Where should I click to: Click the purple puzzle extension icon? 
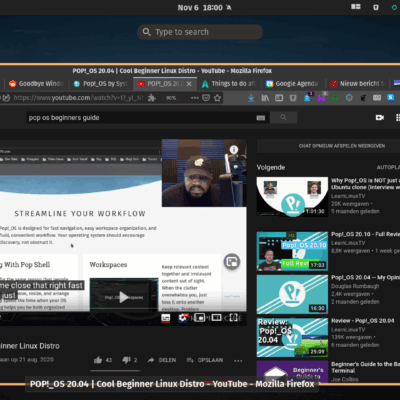321,98
